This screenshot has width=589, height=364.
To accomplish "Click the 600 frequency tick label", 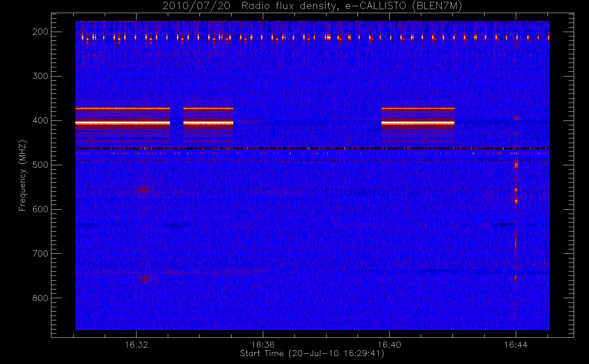I will coord(40,209).
